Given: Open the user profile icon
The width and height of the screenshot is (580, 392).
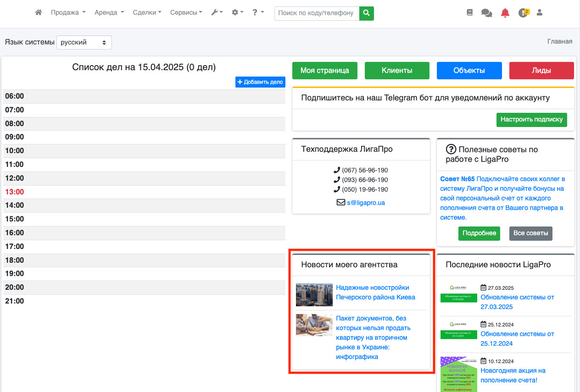Looking at the screenshot, I should click(x=540, y=13).
